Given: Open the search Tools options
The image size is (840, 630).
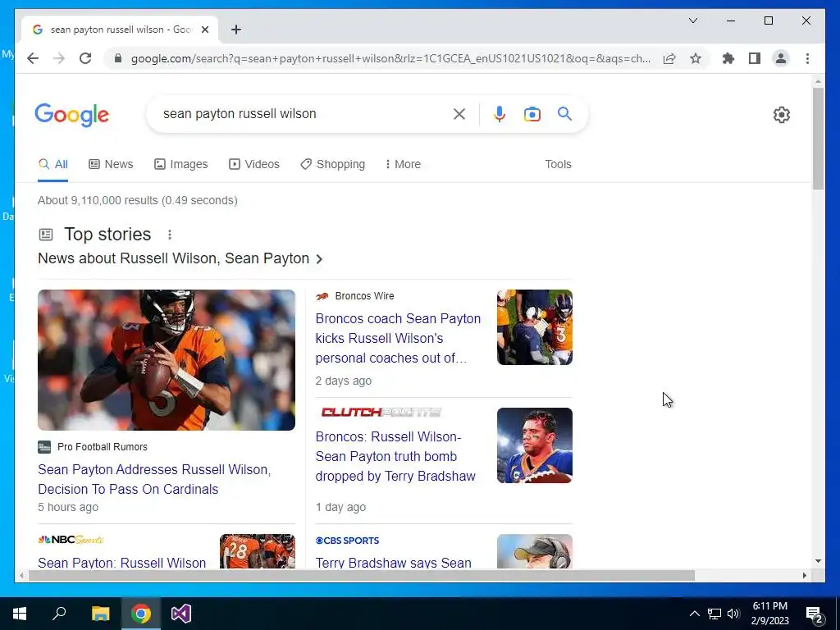Looking at the screenshot, I should pos(558,164).
